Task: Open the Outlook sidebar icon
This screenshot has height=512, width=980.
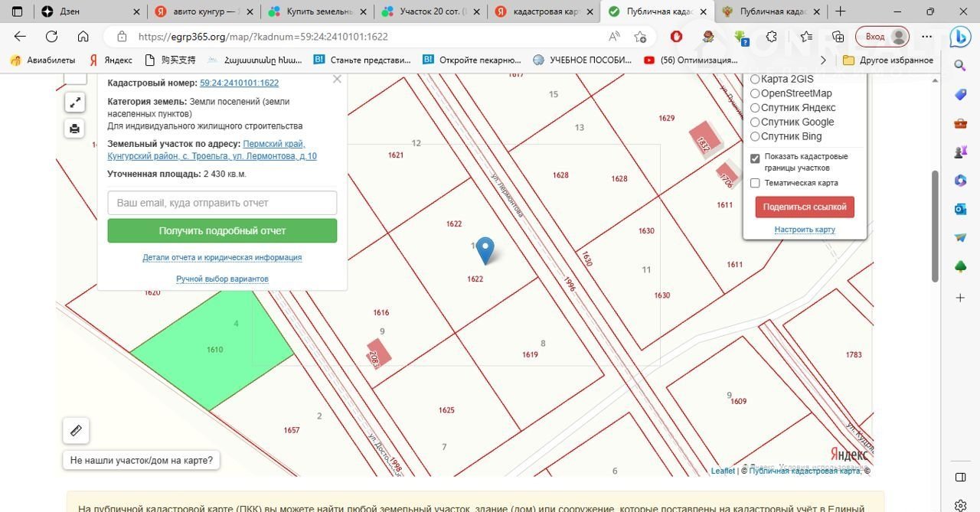Action: 960,209
